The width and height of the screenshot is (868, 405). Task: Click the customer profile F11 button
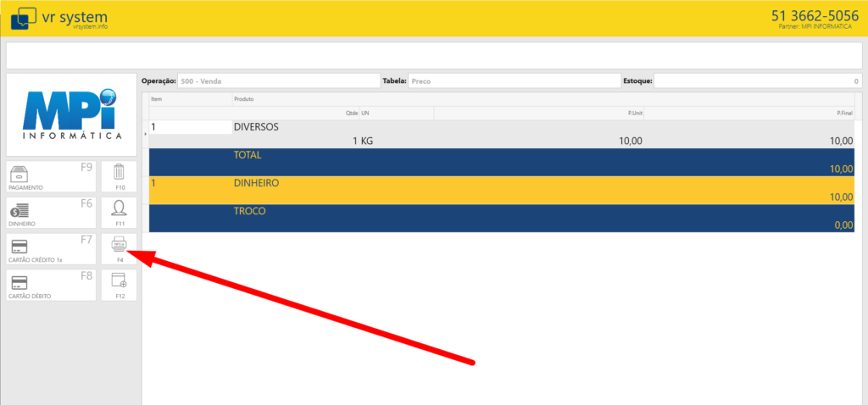coord(119,213)
